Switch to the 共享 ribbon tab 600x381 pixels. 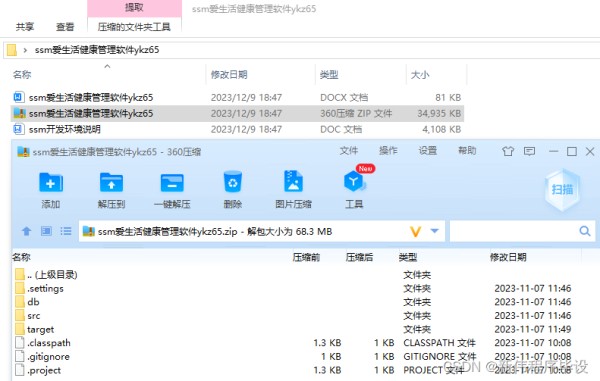click(25, 27)
